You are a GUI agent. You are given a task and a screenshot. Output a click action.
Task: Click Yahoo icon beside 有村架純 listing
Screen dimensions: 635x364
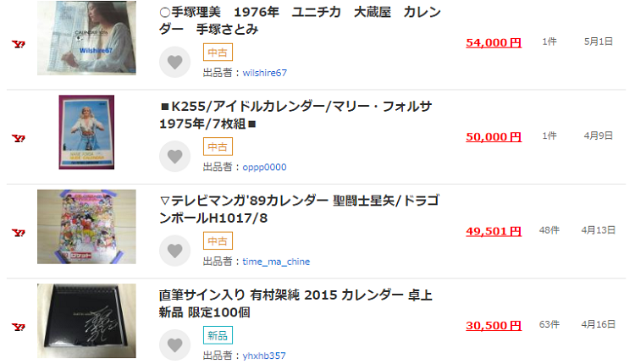18,327
